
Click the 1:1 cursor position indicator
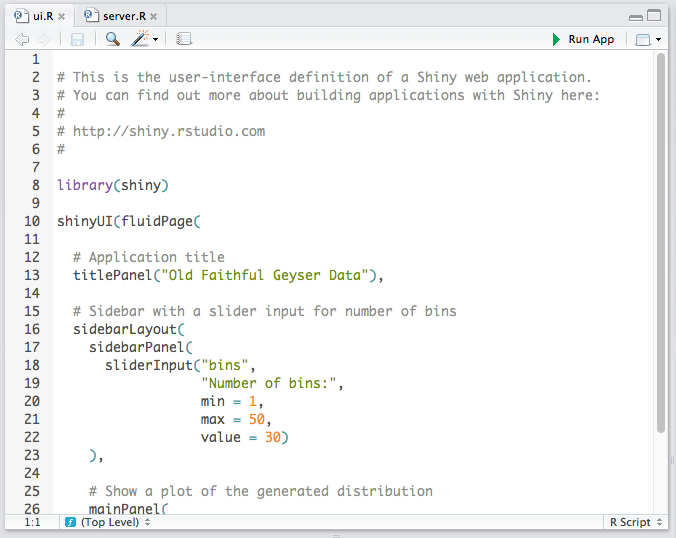point(32,522)
